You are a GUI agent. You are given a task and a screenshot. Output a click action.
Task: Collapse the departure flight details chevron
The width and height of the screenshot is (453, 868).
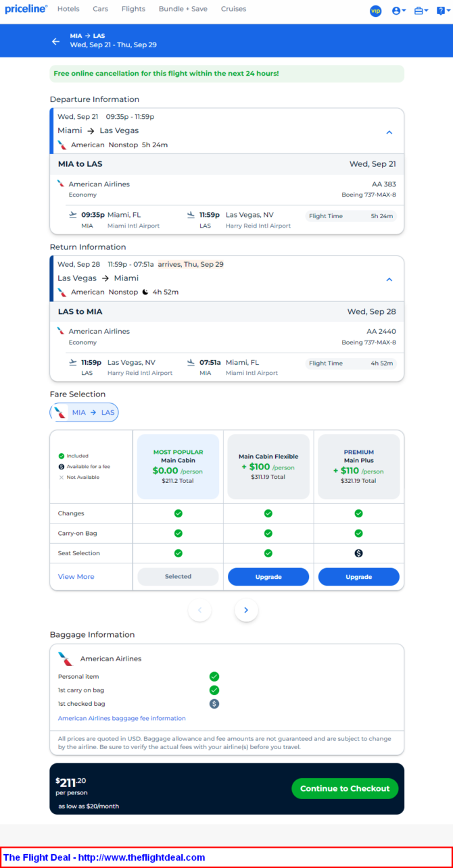point(389,132)
